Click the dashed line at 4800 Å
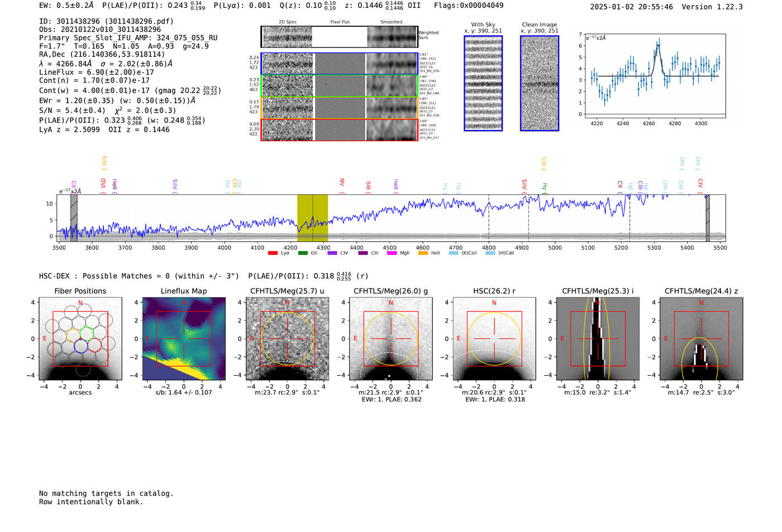 click(x=489, y=218)
